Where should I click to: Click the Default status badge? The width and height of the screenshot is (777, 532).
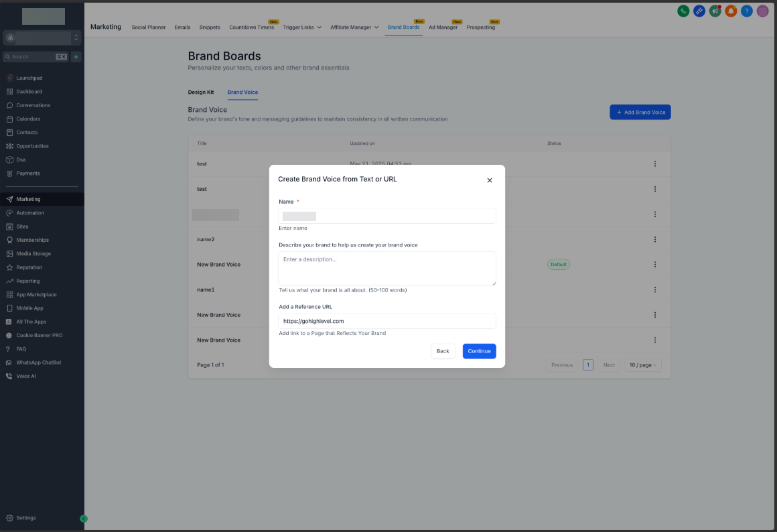point(559,265)
